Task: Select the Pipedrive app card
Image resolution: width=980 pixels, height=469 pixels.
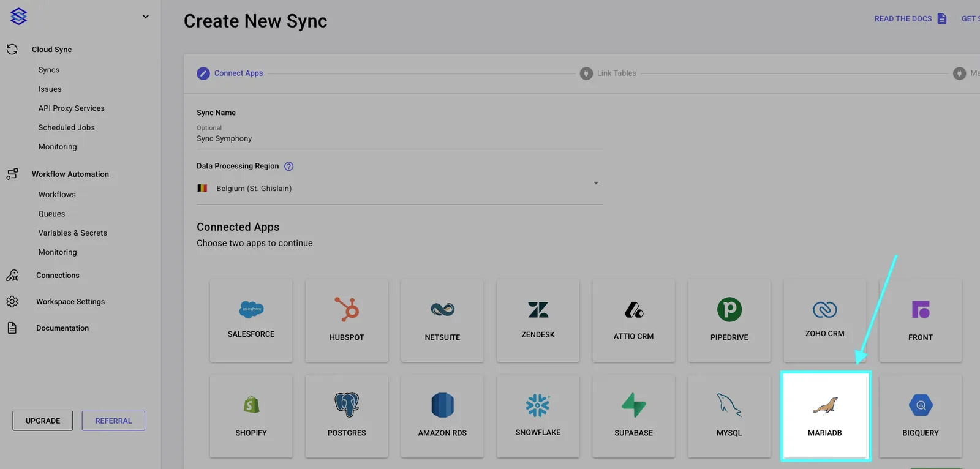Action: tap(729, 320)
